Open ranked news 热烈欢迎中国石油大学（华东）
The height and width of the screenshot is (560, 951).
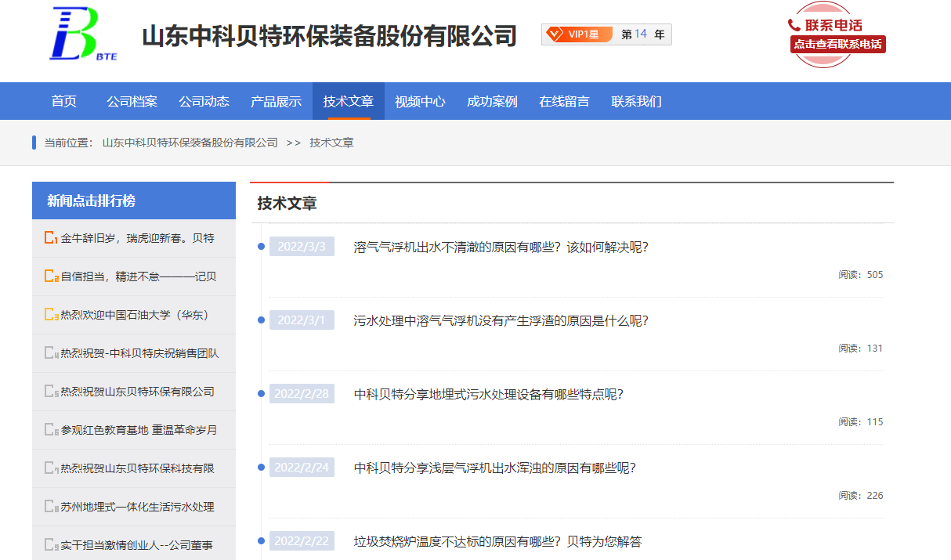tap(135, 315)
